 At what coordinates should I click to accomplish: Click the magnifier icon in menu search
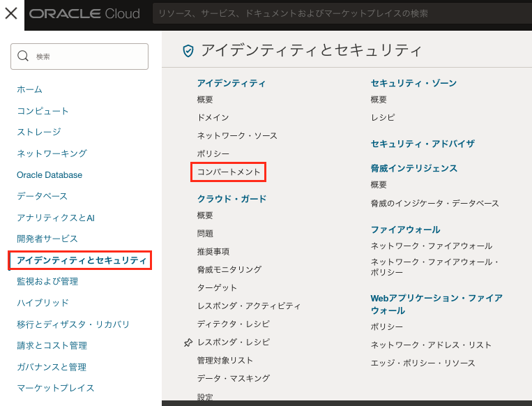tap(23, 57)
